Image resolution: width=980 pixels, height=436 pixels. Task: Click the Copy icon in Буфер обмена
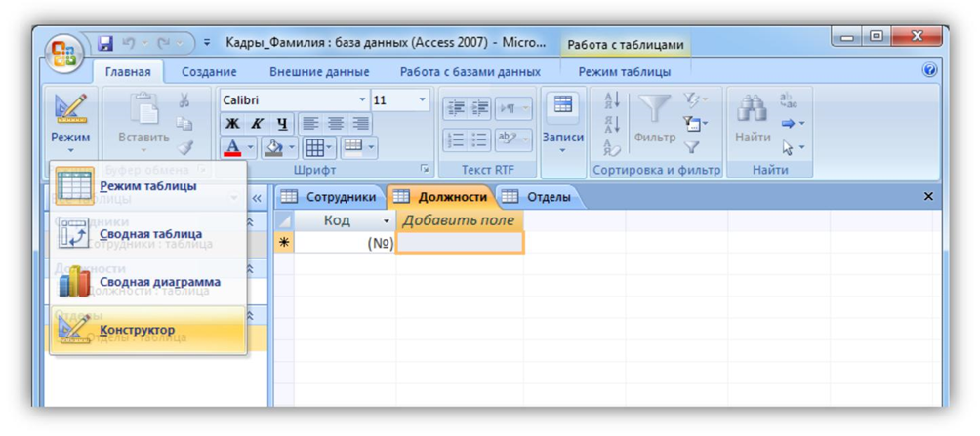(x=184, y=124)
